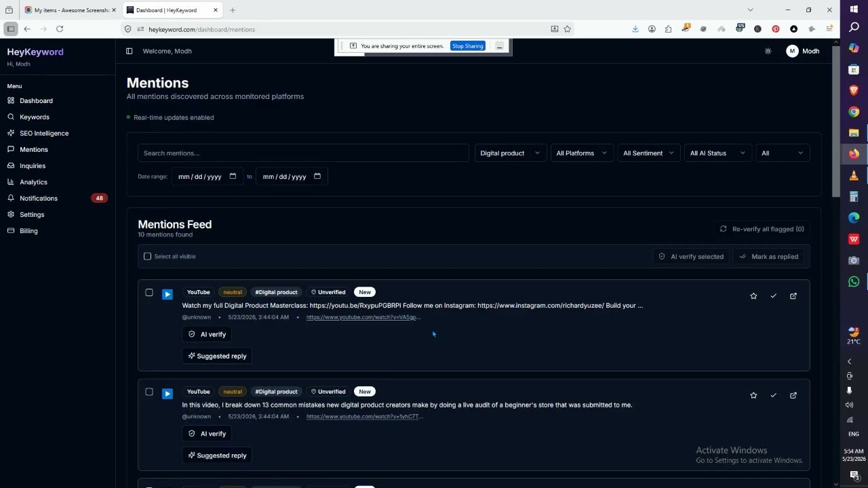Open Settings in the sidebar

(x=32, y=214)
